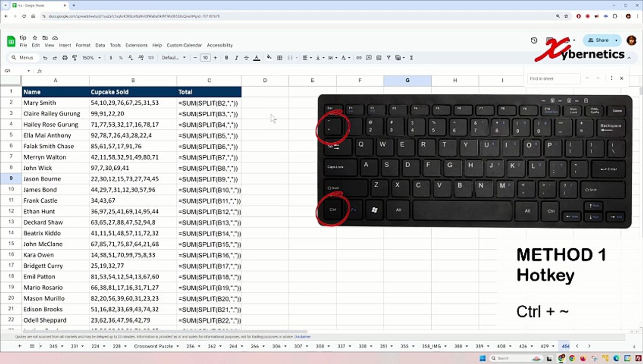Open the Data menu
The width and height of the screenshot is (643, 364).
tap(100, 45)
